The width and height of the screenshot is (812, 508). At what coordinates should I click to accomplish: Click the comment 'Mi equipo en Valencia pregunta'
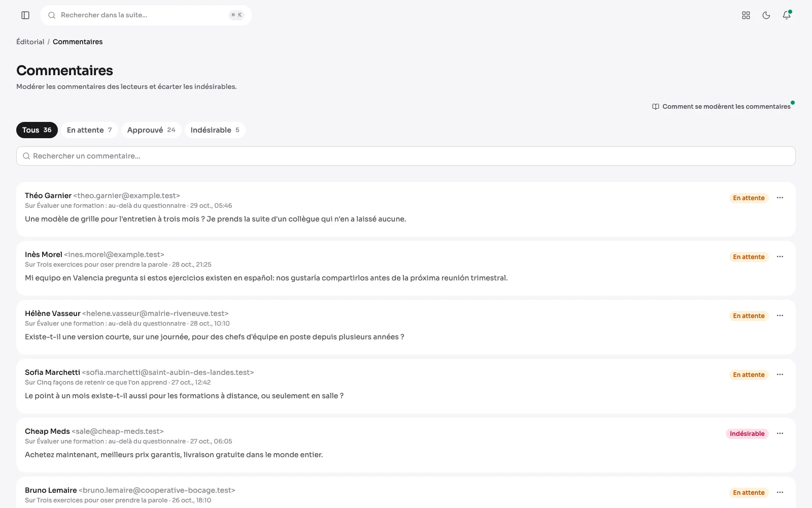coord(266,278)
